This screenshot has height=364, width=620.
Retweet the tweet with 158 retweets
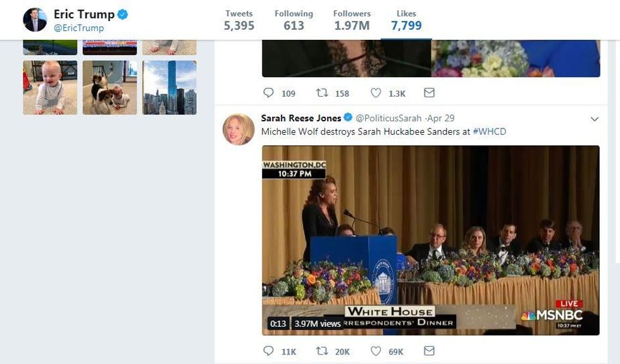click(322, 93)
